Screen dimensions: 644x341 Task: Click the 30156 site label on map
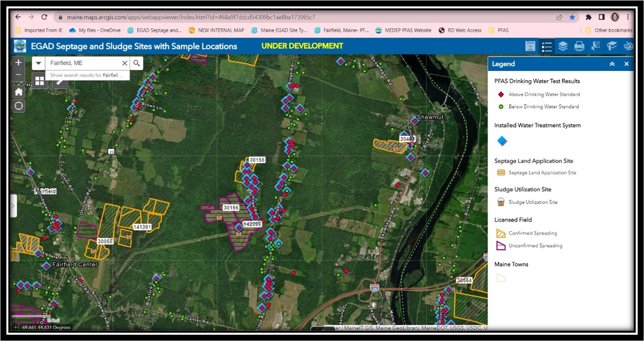click(231, 208)
